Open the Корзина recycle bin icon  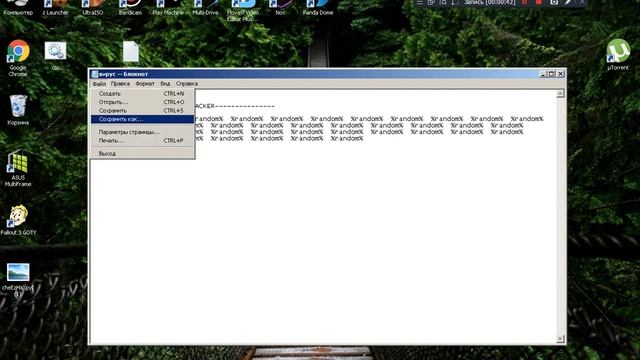18,109
